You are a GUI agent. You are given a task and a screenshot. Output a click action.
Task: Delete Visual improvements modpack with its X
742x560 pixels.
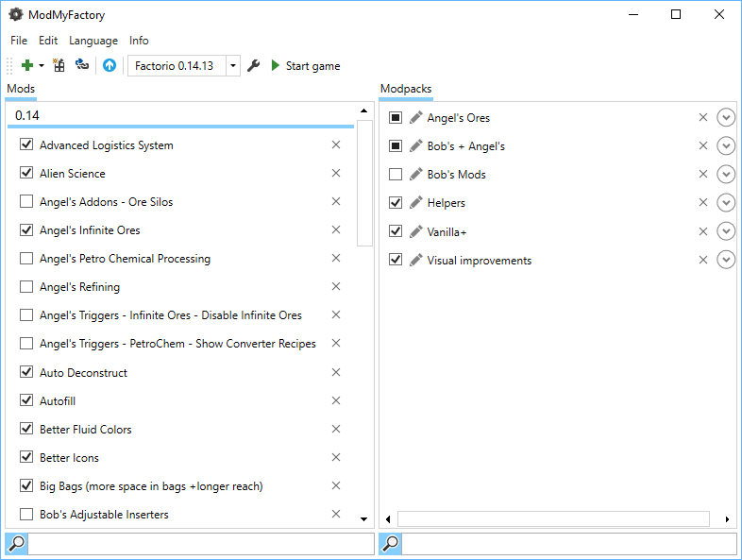coord(703,260)
